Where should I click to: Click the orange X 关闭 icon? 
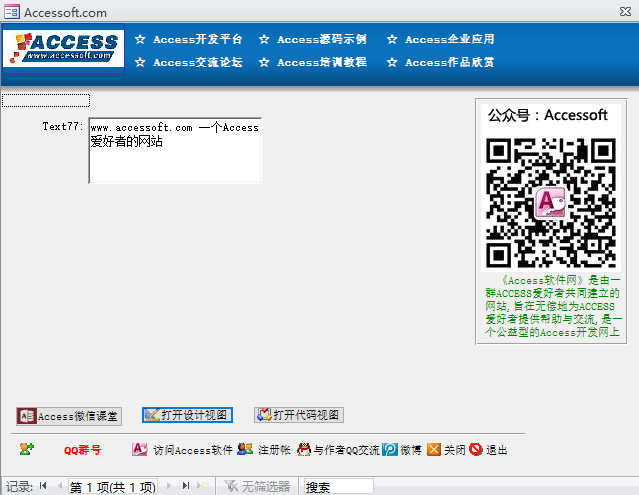click(434, 450)
